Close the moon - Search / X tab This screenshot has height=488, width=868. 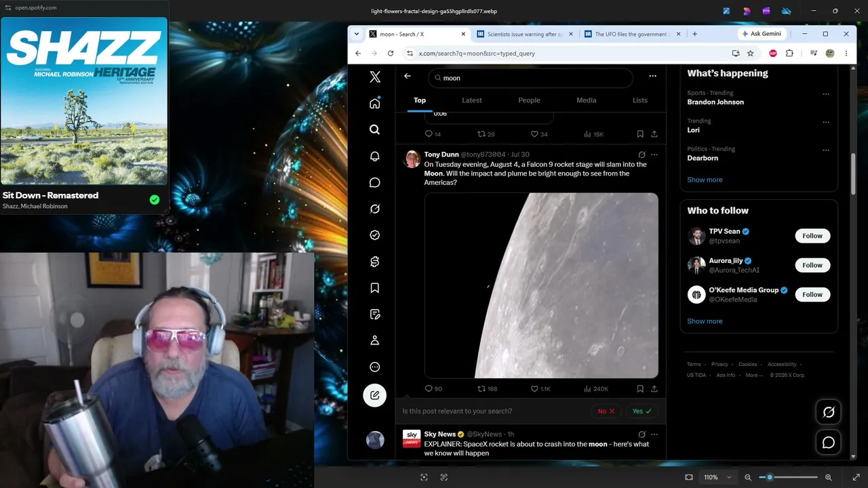click(464, 34)
